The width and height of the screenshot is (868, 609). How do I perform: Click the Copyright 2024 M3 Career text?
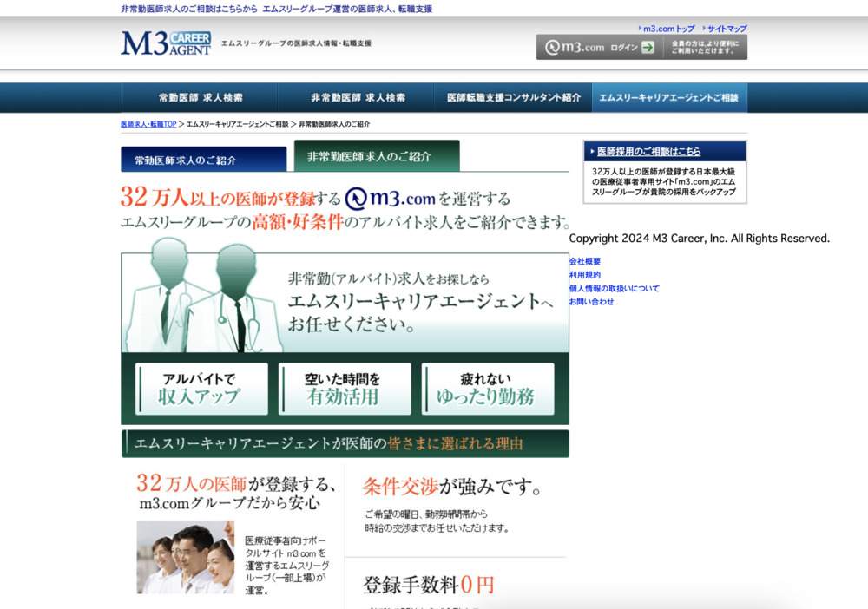point(699,239)
